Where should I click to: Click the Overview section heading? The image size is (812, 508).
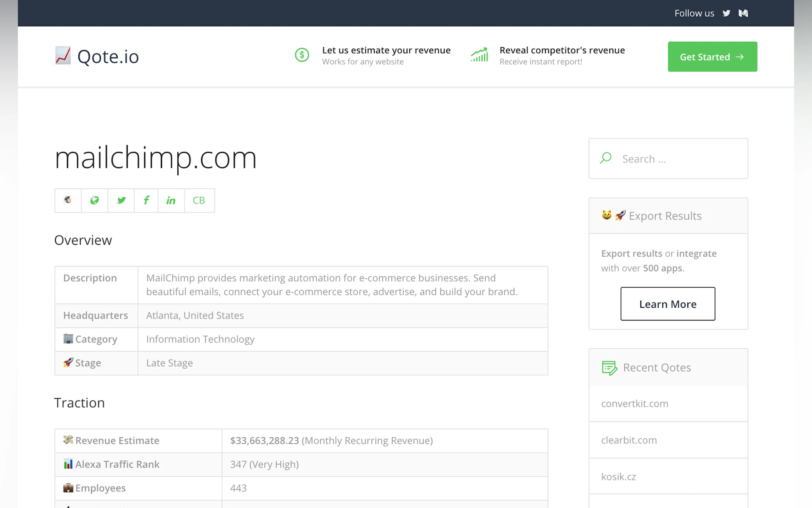[83, 240]
